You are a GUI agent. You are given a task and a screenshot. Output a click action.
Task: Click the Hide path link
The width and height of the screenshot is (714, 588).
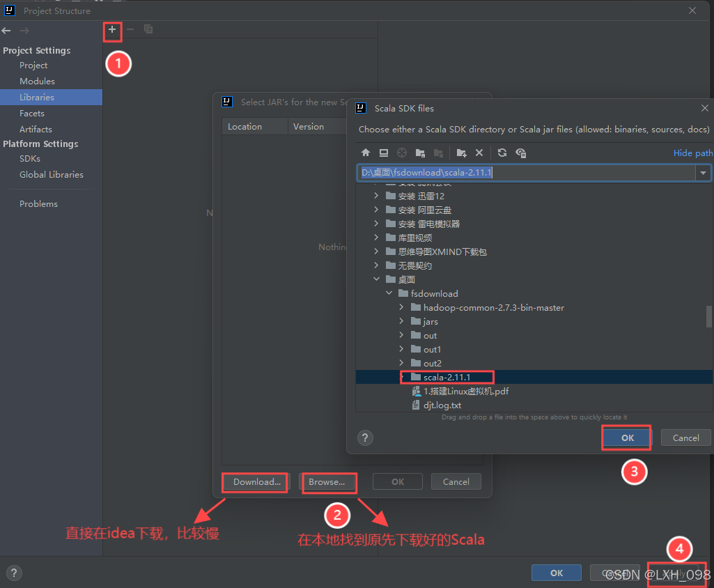tap(693, 153)
